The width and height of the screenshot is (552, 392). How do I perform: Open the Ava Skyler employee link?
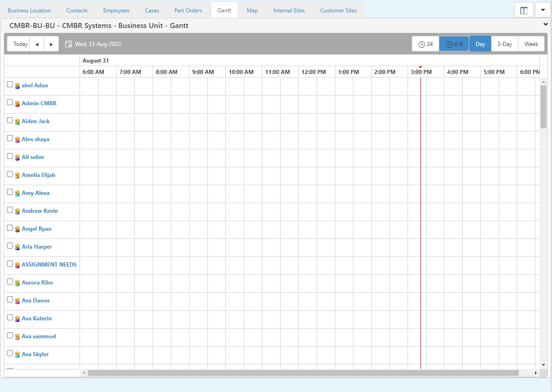[x=35, y=354]
